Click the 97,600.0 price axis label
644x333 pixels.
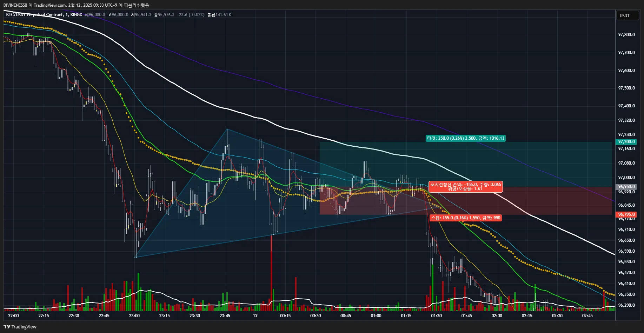[626, 71]
